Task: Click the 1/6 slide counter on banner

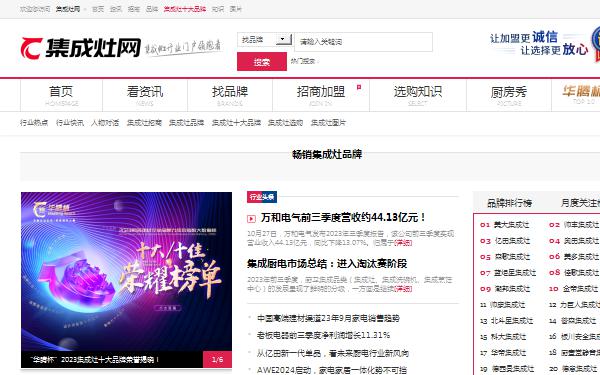Action: pyautogui.click(x=217, y=359)
